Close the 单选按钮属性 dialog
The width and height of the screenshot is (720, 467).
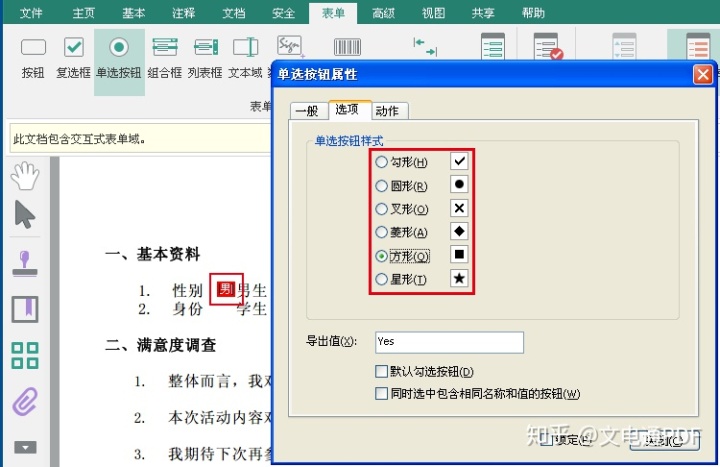click(703, 74)
